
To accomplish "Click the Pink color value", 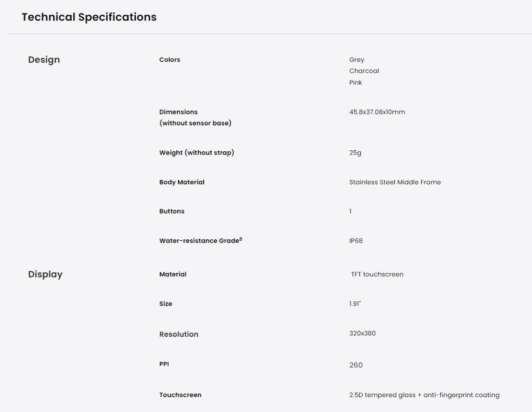I will pos(356,82).
